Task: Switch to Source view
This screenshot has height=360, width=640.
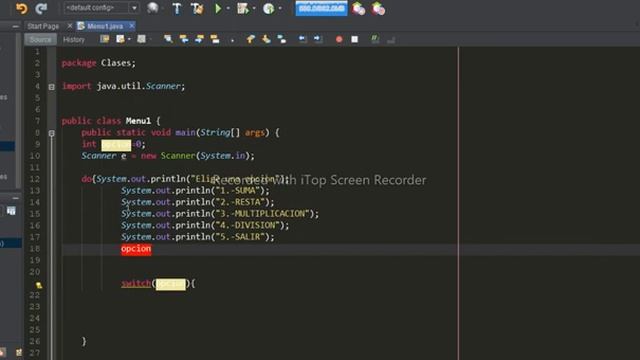Action: click(x=40, y=40)
